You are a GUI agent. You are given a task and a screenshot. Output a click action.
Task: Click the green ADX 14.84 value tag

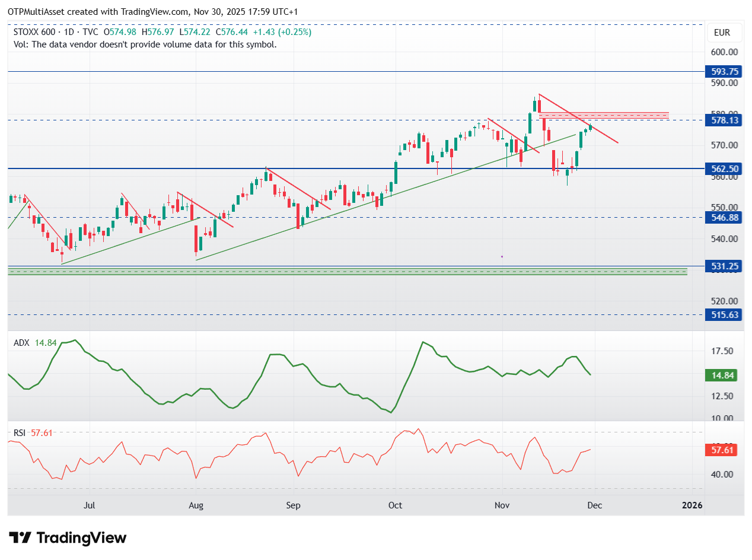[x=722, y=375]
